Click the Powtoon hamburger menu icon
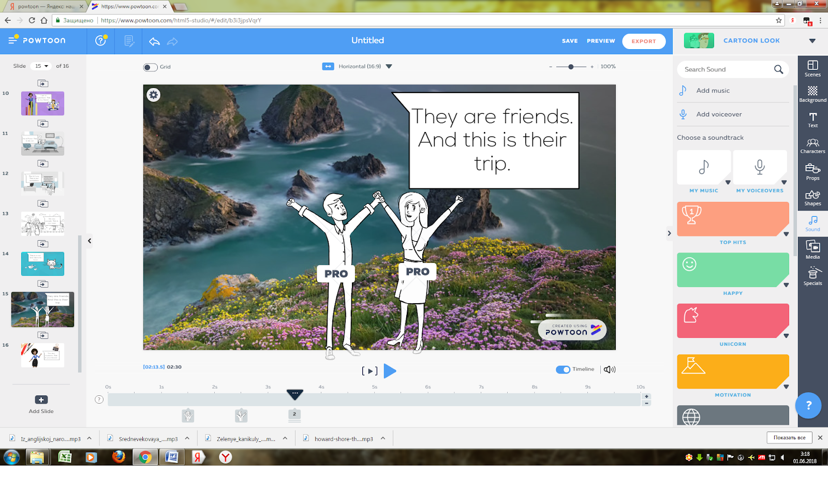This screenshot has width=828, height=504. point(13,40)
